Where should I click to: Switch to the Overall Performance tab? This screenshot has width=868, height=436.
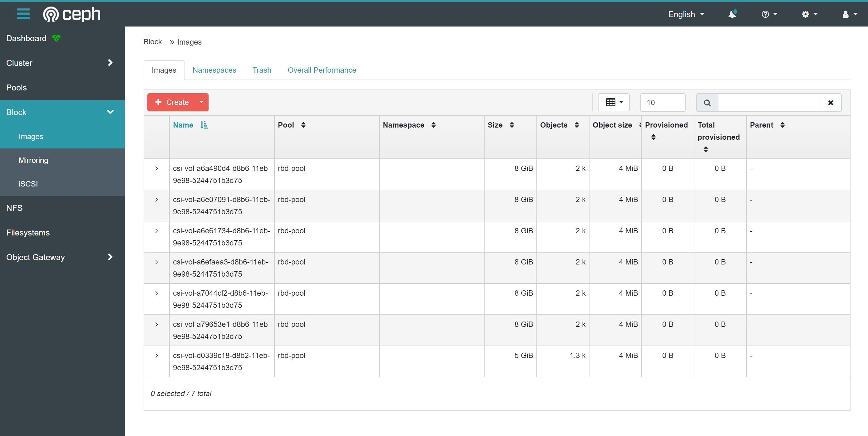click(x=322, y=70)
